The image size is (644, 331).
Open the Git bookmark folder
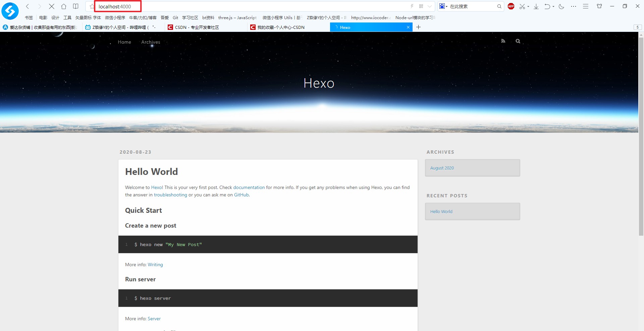click(175, 17)
